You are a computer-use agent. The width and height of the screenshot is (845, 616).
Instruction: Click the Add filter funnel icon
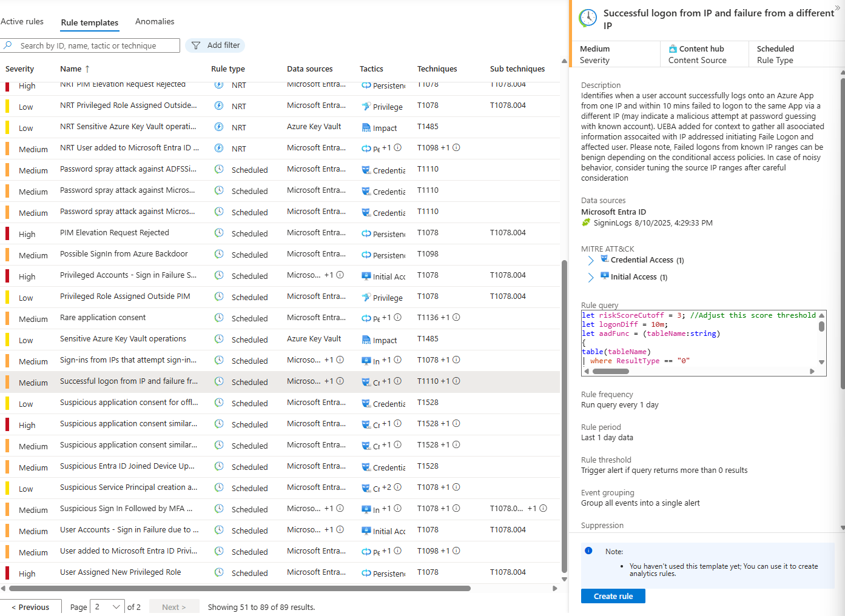196,45
